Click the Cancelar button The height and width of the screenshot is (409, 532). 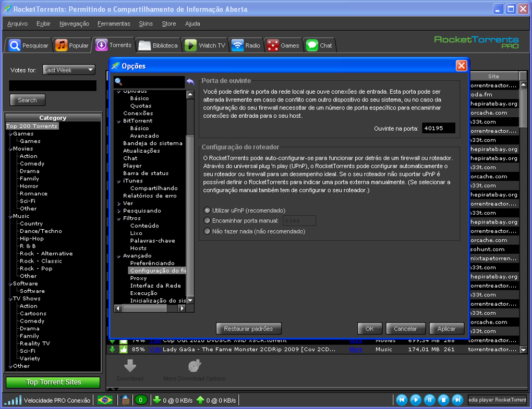(x=405, y=328)
